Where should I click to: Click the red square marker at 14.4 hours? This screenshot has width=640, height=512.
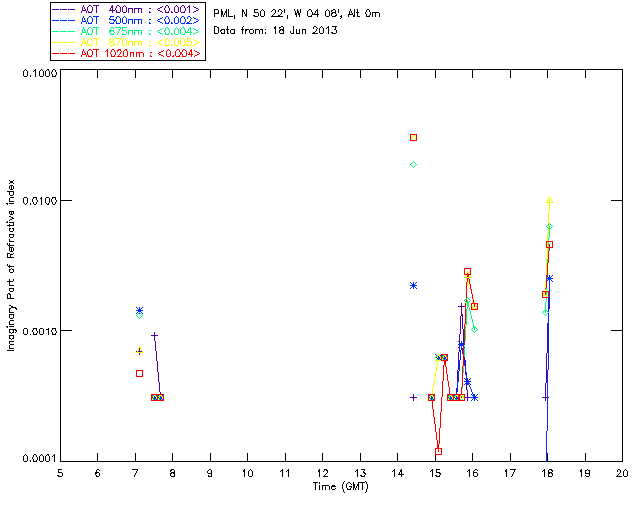(x=413, y=138)
